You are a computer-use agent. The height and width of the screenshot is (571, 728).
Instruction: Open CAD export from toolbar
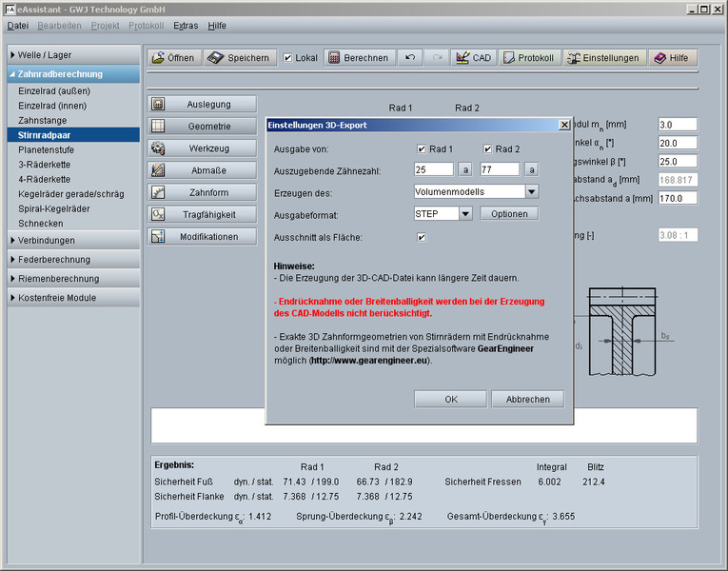[472, 58]
